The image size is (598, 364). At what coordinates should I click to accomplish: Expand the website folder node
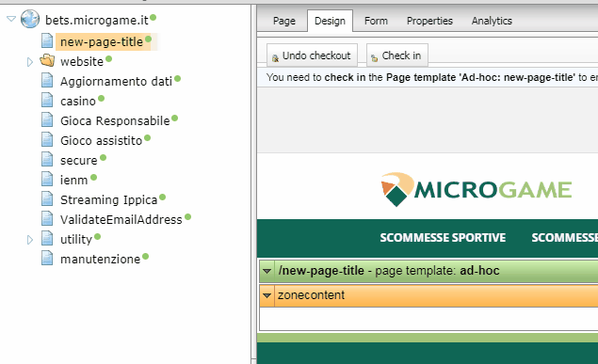[x=30, y=62]
